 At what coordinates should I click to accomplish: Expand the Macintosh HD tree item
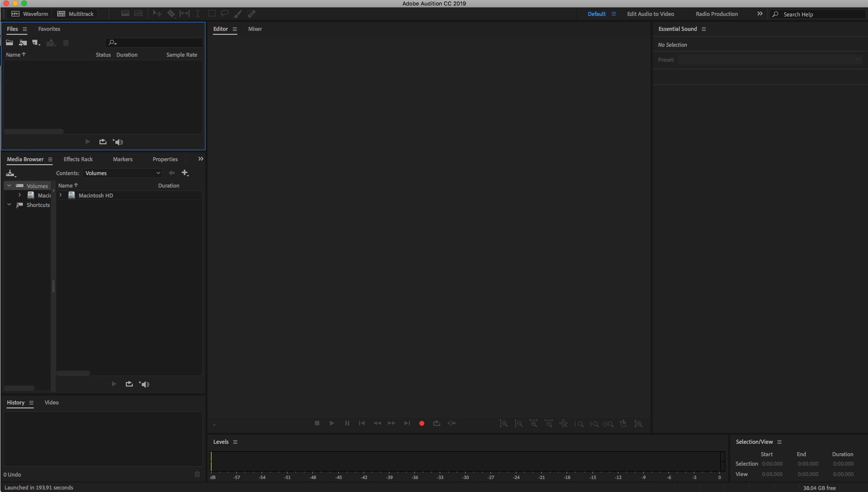coord(60,195)
